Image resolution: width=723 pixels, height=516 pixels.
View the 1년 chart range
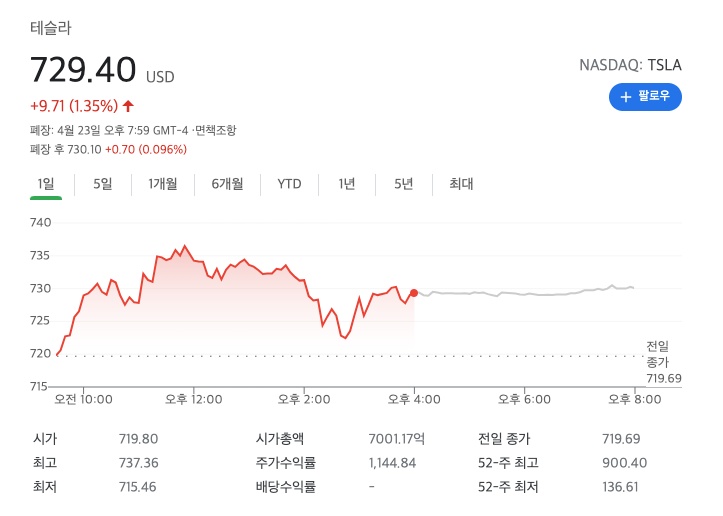pyautogui.click(x=347, y=183)
